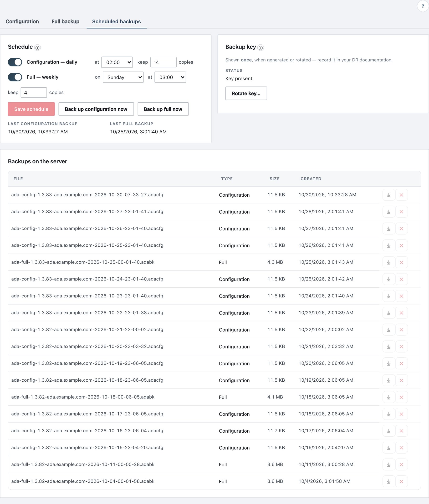429x504 pixels.
Task: Delete config backup 2026-10-22-23-01-38
Action: coord(402,313)
